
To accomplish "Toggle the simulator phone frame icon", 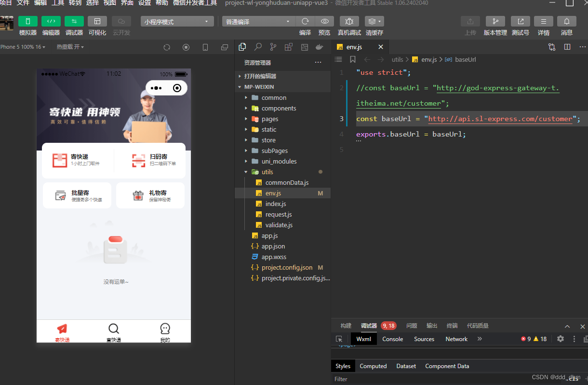I will tap(205, 47).
